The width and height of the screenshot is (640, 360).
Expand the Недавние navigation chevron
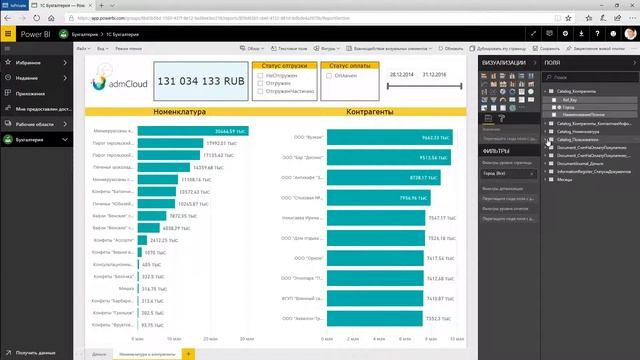(x=65, y=78)
